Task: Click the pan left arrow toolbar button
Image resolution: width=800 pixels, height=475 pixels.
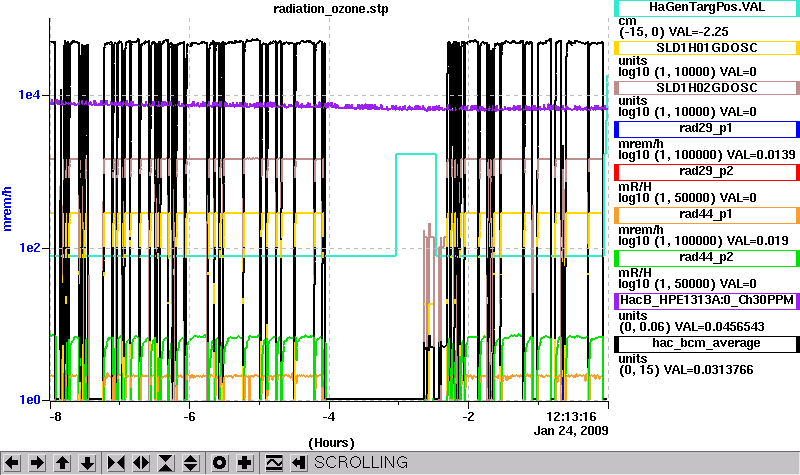Action: coord(12,463)
